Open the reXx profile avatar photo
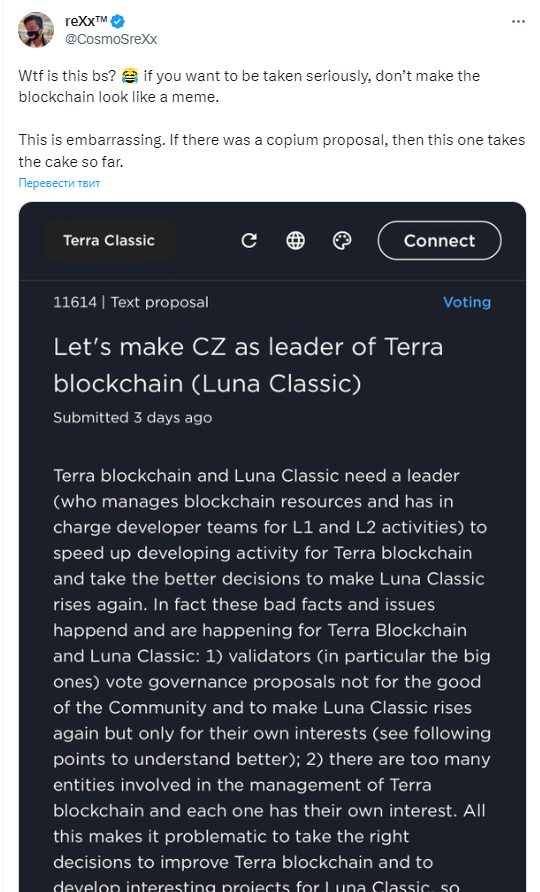The height and width of the screenshot is (892, 540). click(x=36, y=30)
